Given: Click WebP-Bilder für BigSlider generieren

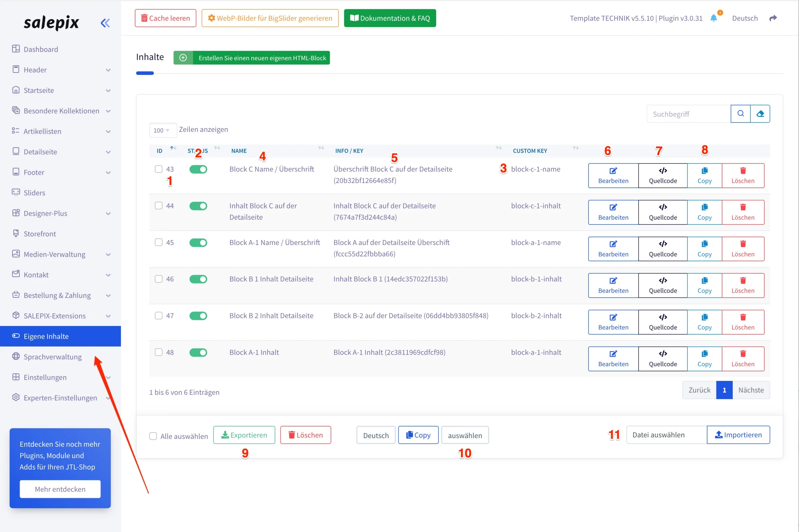Looking at the screenshot, I should [x=270, y=18].
